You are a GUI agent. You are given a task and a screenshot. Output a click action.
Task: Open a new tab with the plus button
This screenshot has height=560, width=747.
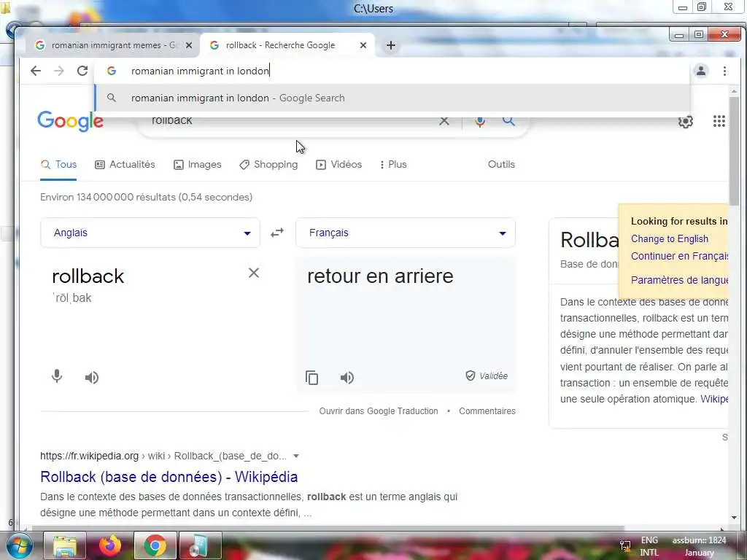coord(391,45)
